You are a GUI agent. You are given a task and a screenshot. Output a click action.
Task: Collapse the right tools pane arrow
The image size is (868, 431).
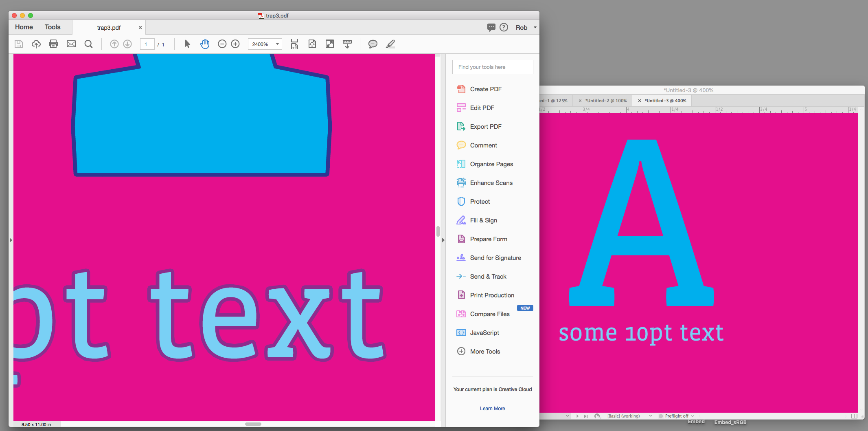click(443, 240)
